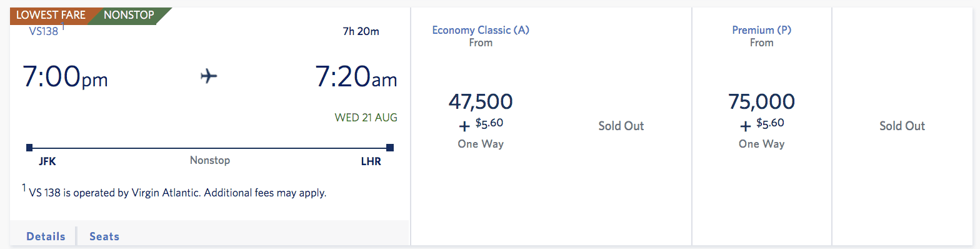Open the VS138 flight number link
Image resolution: width=980 pixels, height=249 pixels.
coord(43,31)
